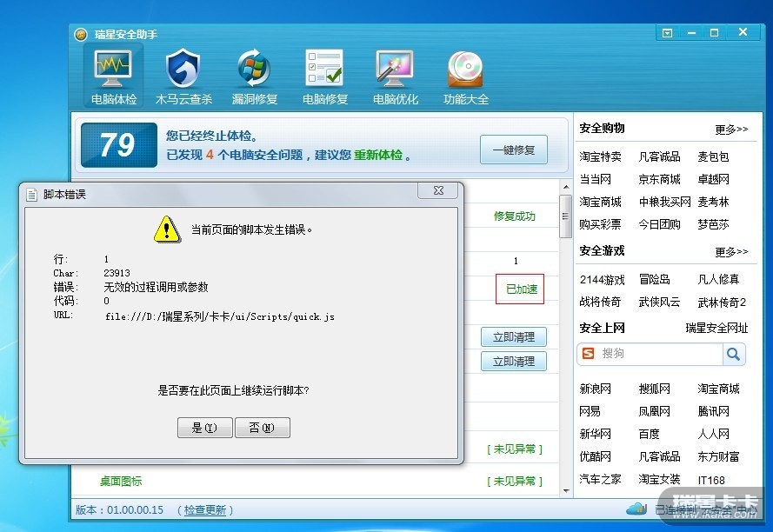Image resolution: width=773 pixels, height=532 pixels.
Task: Open 新浪网 link
Action: coord(596,389)
